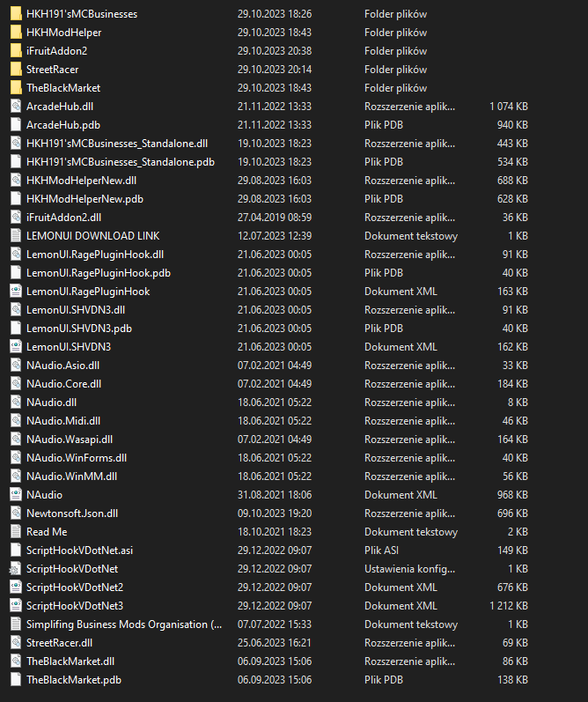Viewport: 588px width, 702px height.
Task: Click the LemonUI.SHVDN3 XML document icon
Action: click(x=16, y=347)
